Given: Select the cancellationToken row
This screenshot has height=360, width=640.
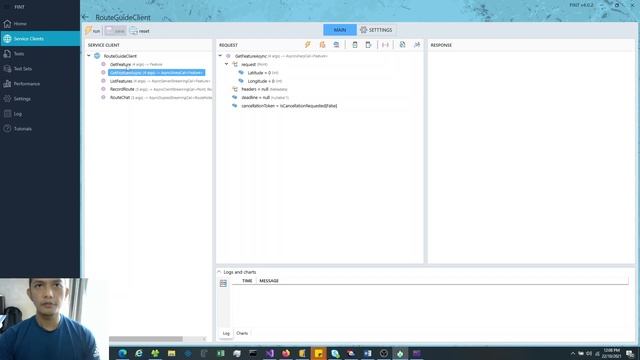Looking at the screenshot, I should click(x=289, y=106).
